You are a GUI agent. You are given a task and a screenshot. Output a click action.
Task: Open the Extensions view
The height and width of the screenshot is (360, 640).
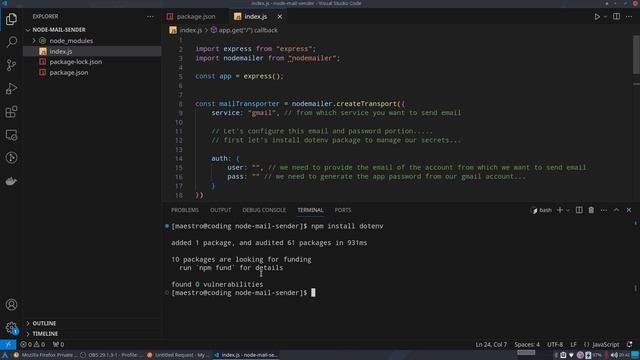(x=11, y=111)
